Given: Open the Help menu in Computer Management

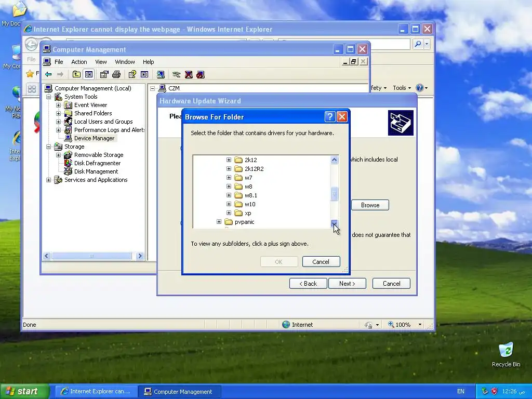Looking at the screenshot, I should coord(148,62).
